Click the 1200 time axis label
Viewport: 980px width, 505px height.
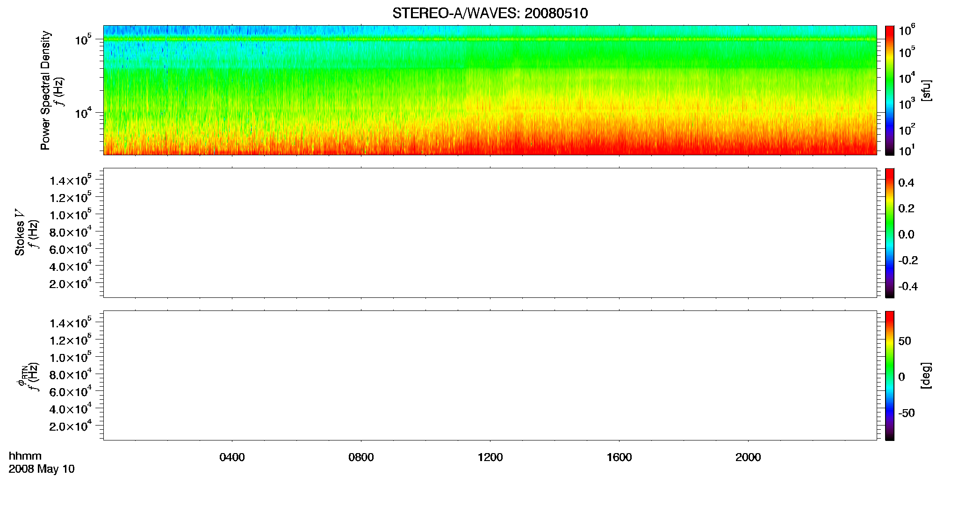click(x=490, y=457)
